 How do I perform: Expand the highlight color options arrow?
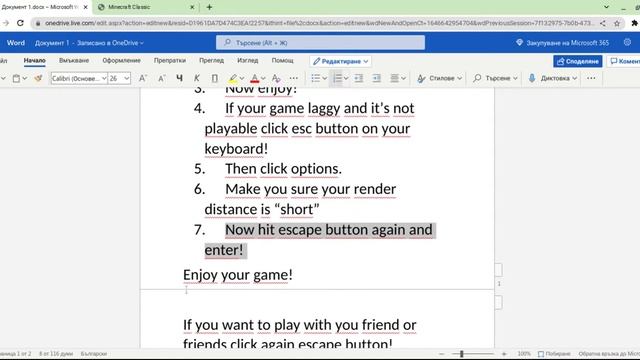[242, 78]
